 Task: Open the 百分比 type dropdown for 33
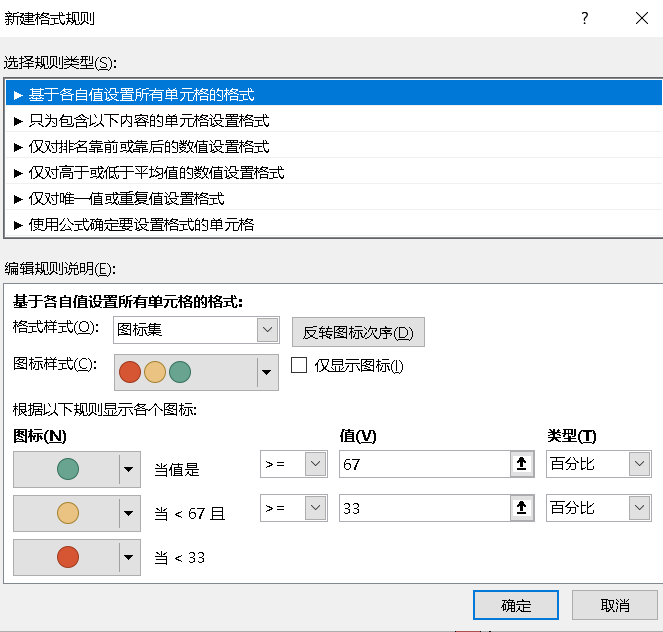tap(599, 508)
